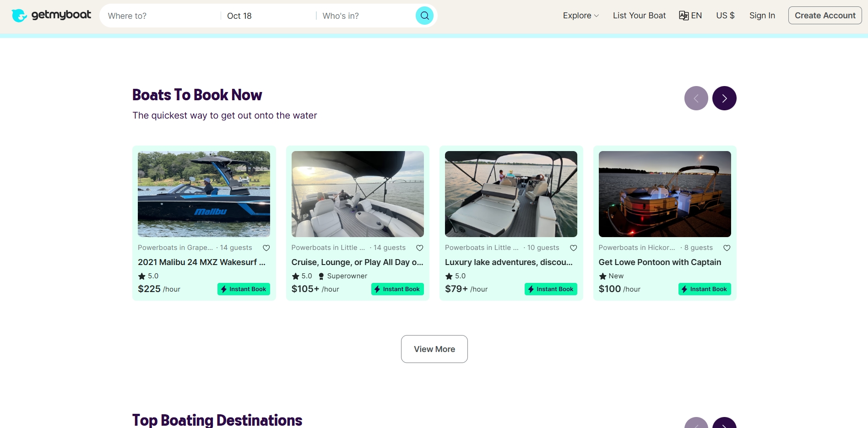Open the US $ currency selector
The height and width of the screenshot is (428, 868).
[725, 16]
